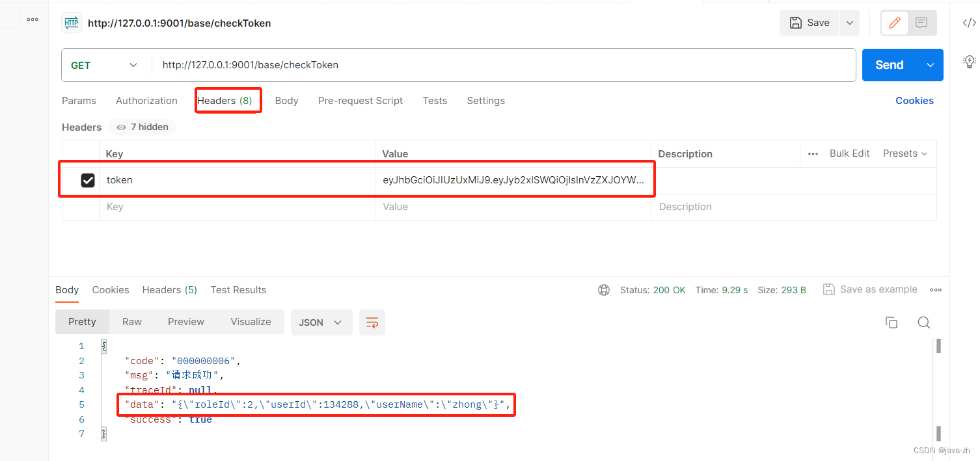Image resolution: width=980 pixels, height=461 pixels.
Task: Open the comments icon beside the edit pencil
Action: click(x=921, y=22)
